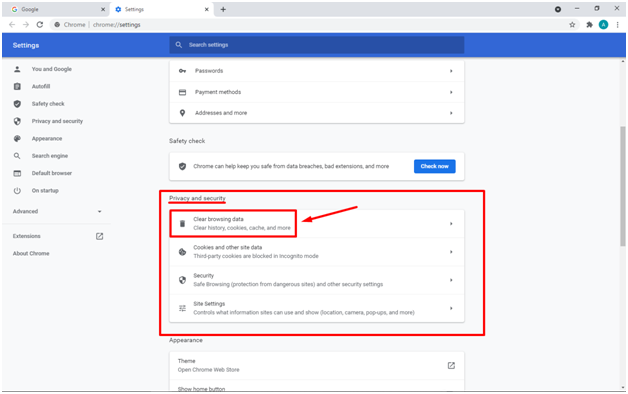Click the On startup power icon
Image resolution: width=628 pixels, height=394 pixels.
(x=17, y=191)
